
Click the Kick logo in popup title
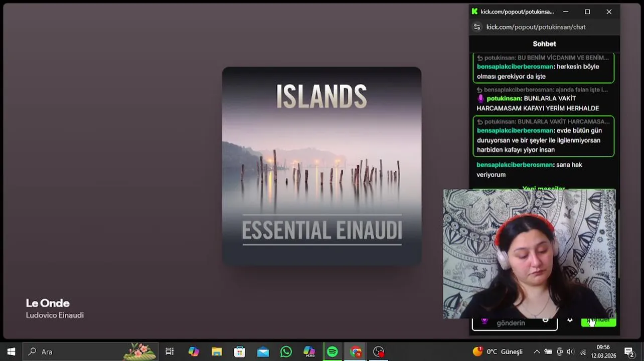coord(474,12)
